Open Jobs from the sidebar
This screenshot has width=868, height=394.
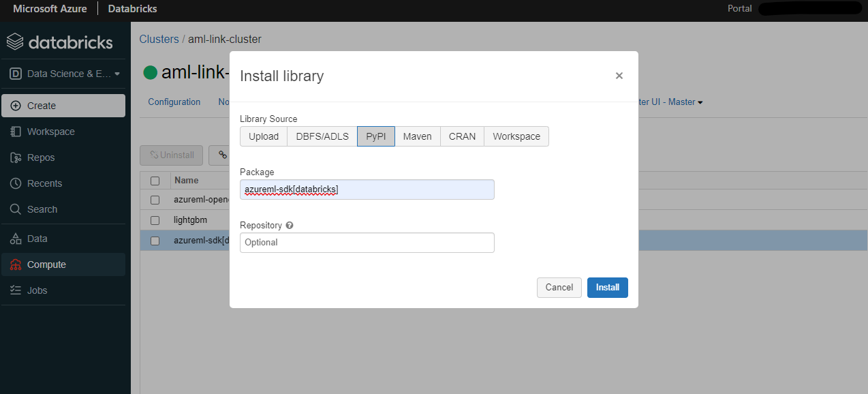[63, 290]
